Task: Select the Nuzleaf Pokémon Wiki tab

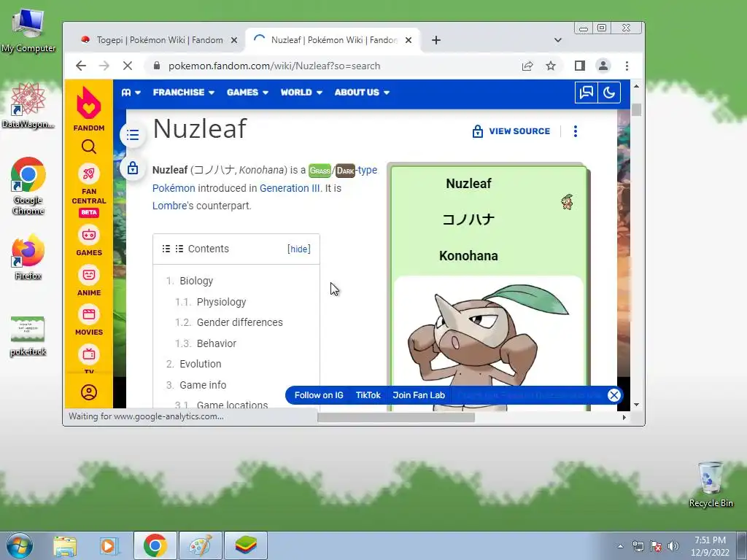Action: coord(333,40)
